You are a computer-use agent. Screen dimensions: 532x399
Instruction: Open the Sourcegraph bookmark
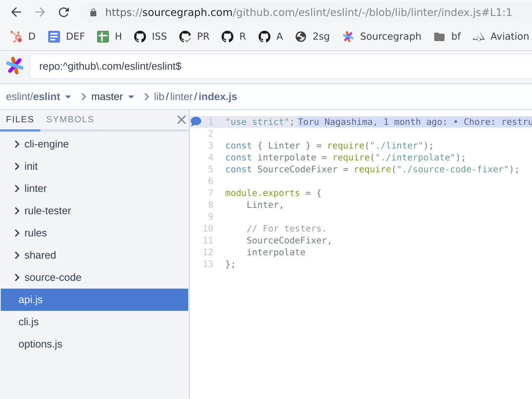click(x=382, y=36)
